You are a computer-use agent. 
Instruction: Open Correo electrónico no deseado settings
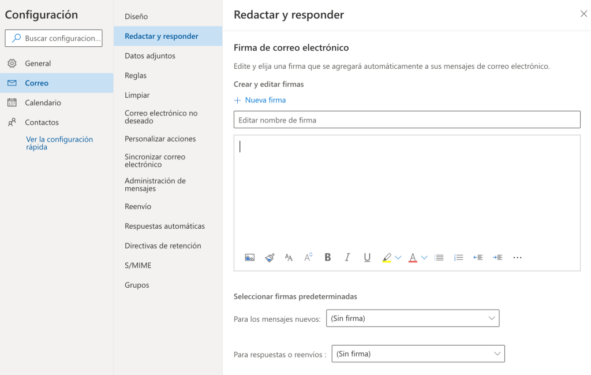168,117
